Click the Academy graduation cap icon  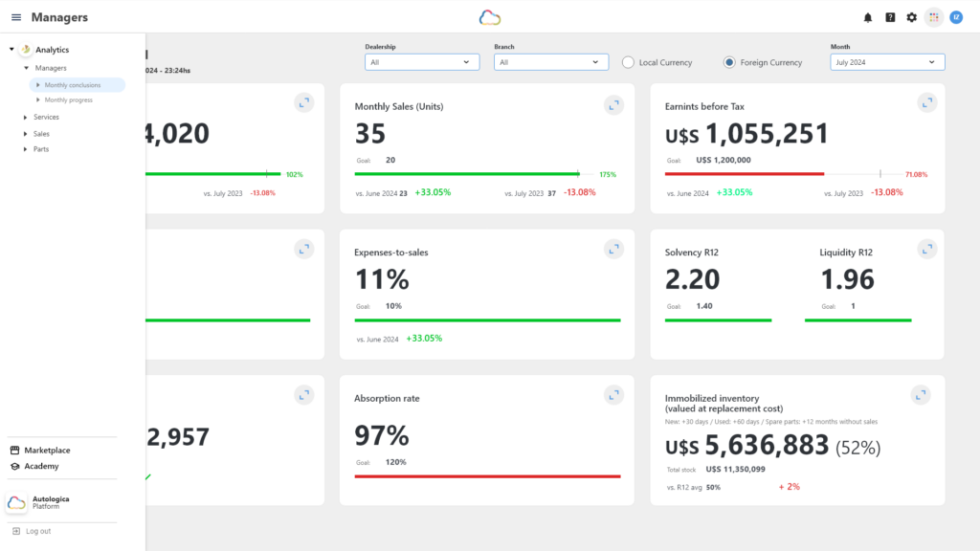tap(15, 466)
